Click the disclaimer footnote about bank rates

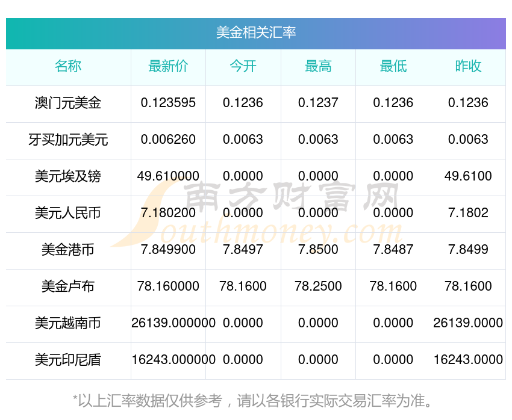252,401
